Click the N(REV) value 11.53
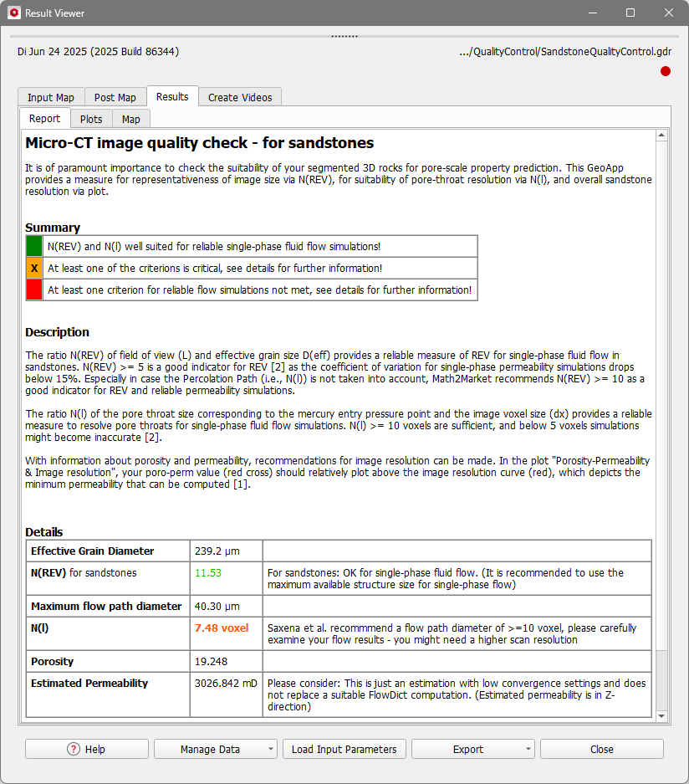This screenshot has width=689, height=784. click(208, 573)
